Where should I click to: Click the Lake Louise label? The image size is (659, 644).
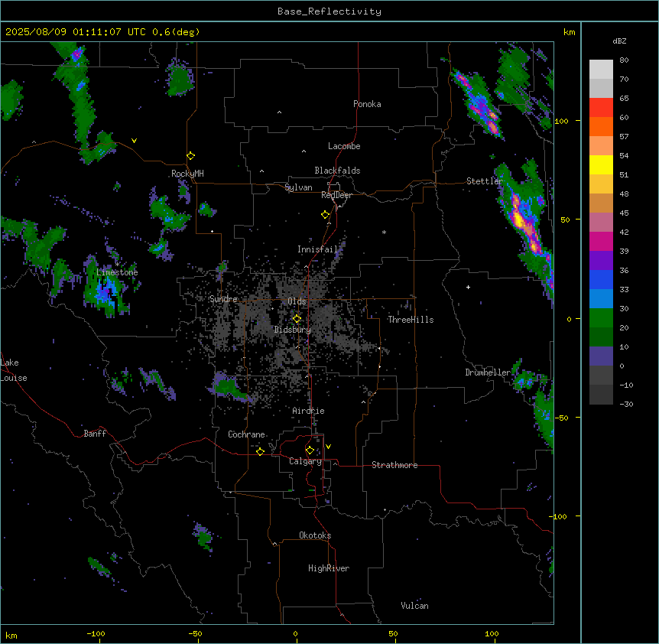coord(12,370)
